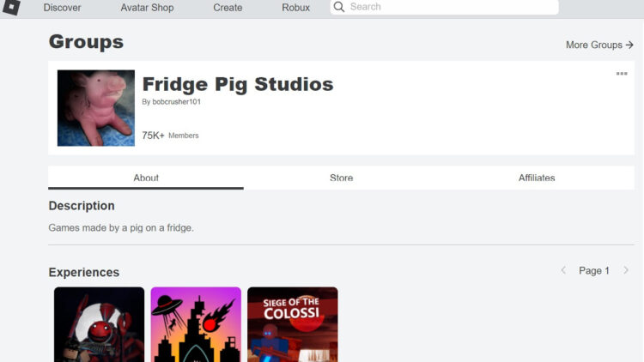
Task: Click the More Groups link
Action: pyautogui.click(x=599, y=45)
